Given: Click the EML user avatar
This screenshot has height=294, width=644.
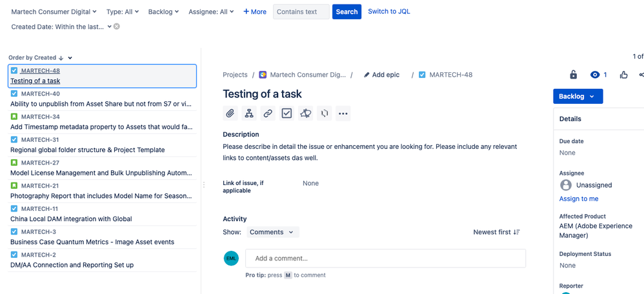Looking at the screenshot, I should click(231, 259).
